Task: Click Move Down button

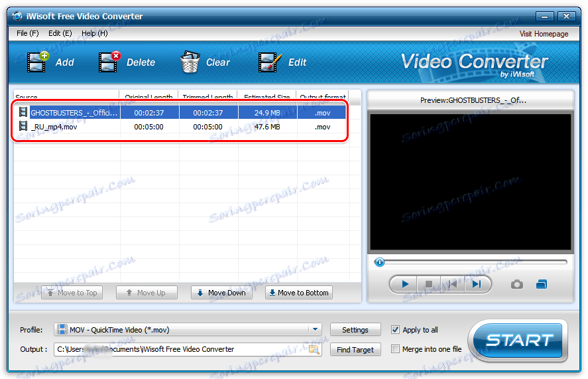Action: 221,293
